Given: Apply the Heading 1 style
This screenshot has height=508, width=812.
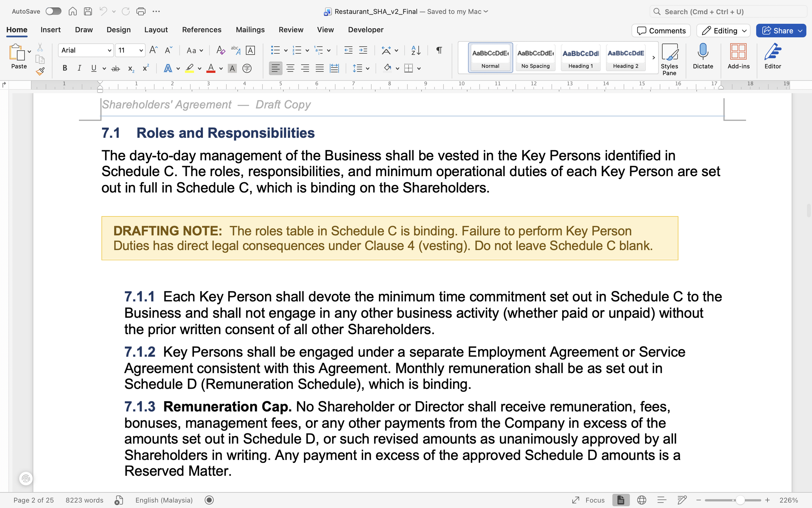Looking at the screenshot, I should [x=581, y=58].
